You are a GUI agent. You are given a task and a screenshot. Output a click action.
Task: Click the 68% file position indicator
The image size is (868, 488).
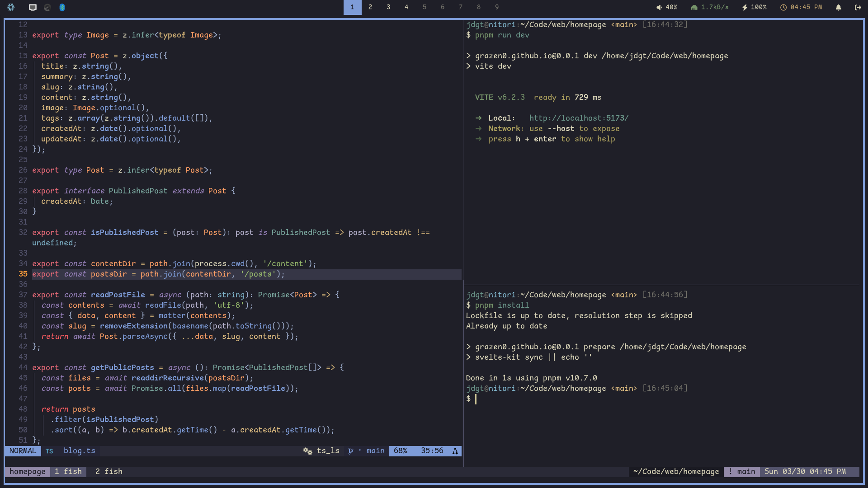click(401, 451)
